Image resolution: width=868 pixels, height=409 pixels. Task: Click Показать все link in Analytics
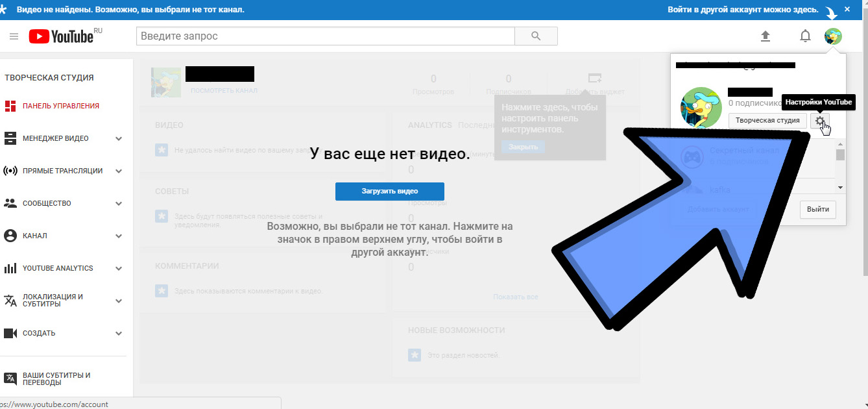pos(516,297)
